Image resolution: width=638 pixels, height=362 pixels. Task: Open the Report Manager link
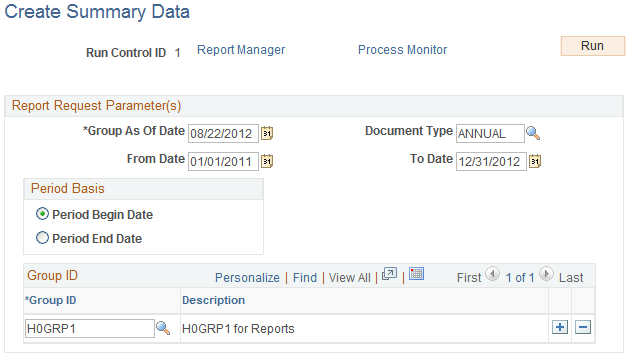click(241, 50)
